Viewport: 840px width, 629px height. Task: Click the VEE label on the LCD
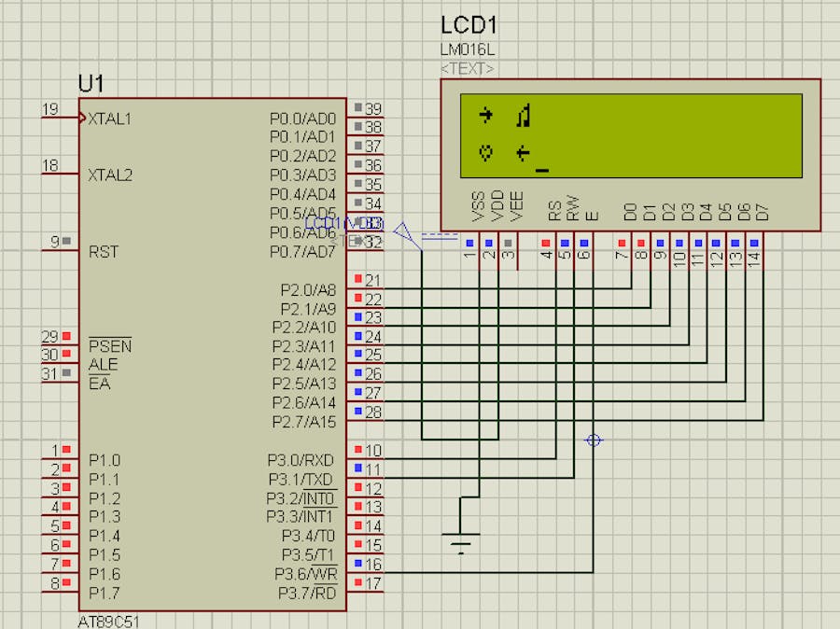(x=516, y=205)
